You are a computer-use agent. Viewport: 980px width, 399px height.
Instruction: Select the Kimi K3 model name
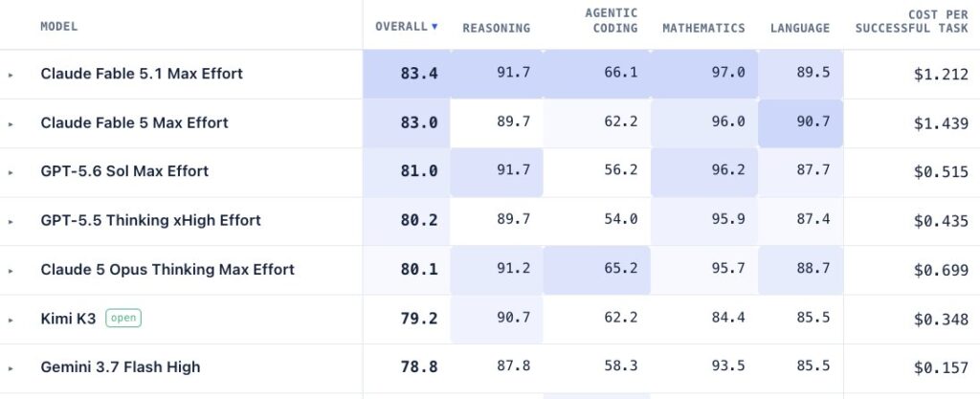[68, 319]
